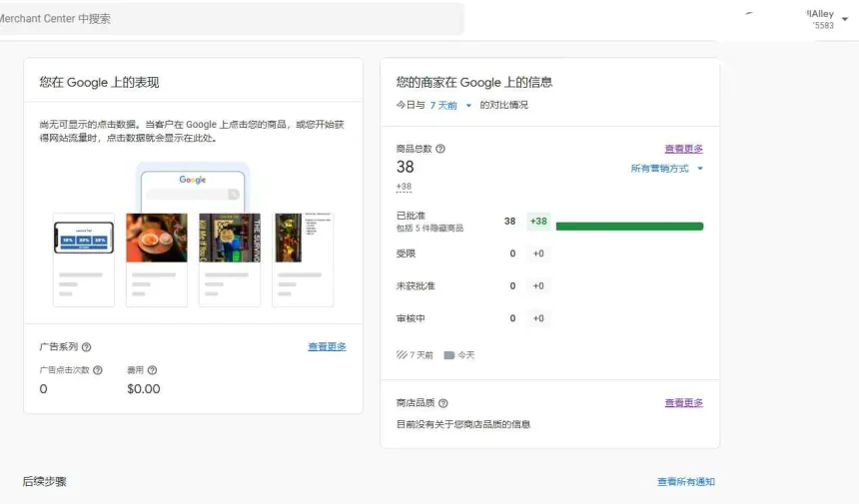Click the striped 7 天前 legend icon
The image size is (859, 504).
click(x=402, y=354)
